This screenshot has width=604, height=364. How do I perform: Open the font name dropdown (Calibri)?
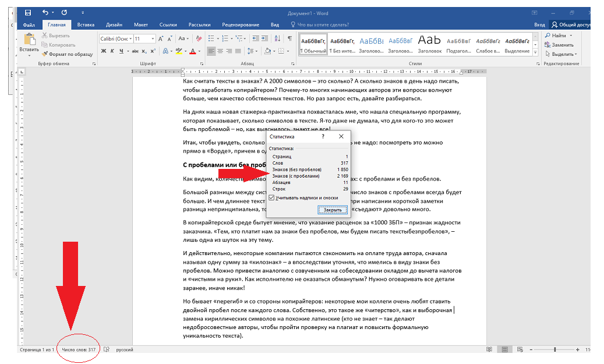131,38
